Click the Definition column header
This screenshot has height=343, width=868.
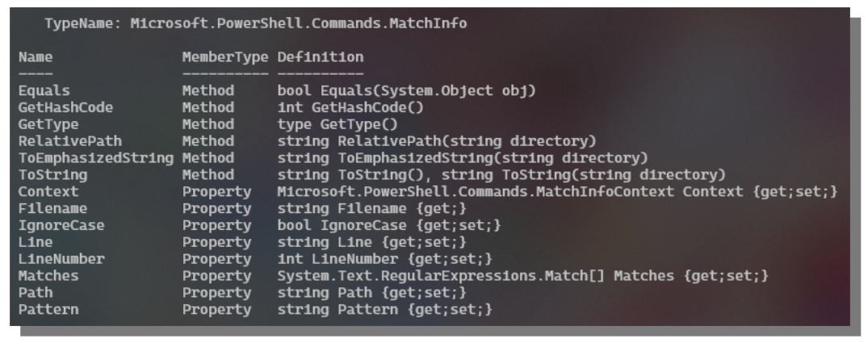click(321, 58)
